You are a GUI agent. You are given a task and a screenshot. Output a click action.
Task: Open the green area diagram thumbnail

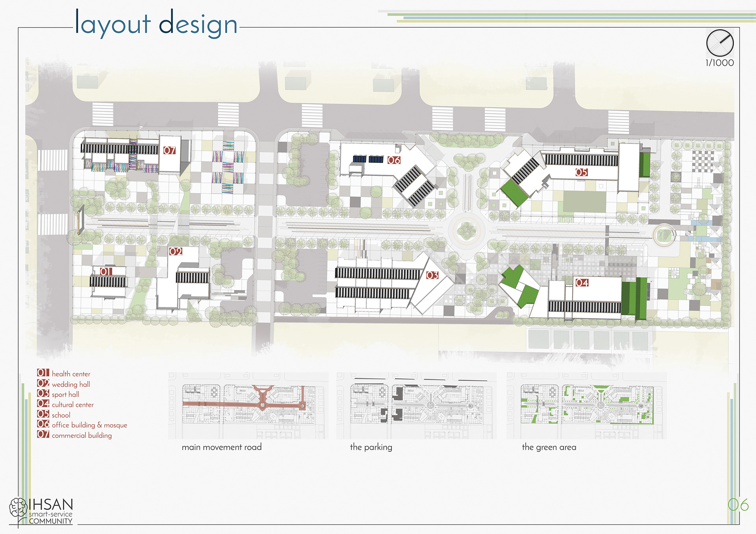(x=586, y=405)
